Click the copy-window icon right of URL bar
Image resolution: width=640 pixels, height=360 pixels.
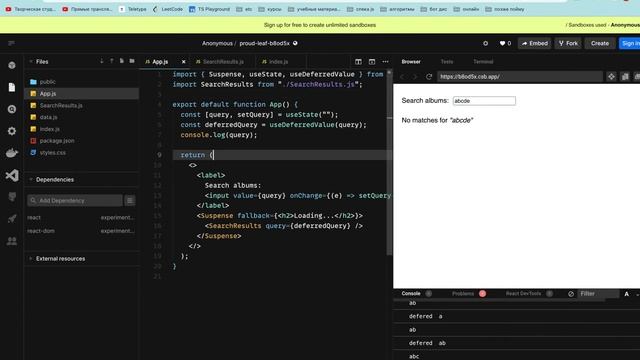(x=625, y=77)
